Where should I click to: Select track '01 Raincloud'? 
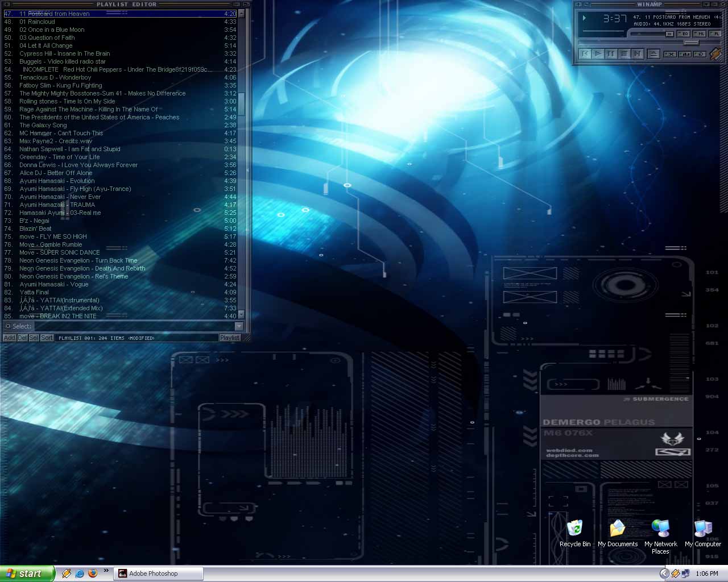tap(120, 22)
